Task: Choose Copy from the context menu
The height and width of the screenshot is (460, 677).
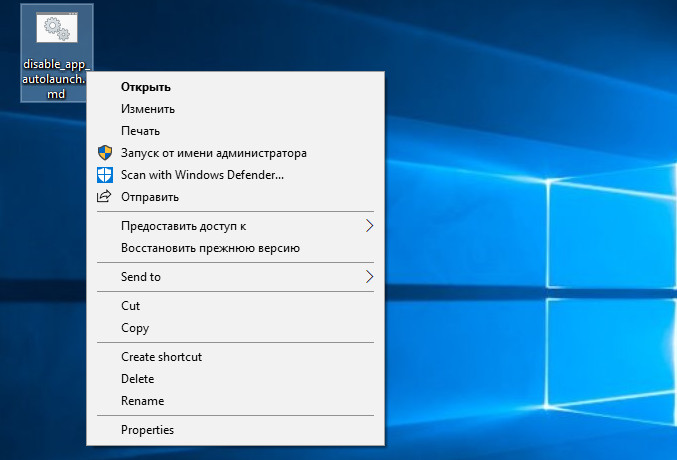Action: (x=235, y=328)
